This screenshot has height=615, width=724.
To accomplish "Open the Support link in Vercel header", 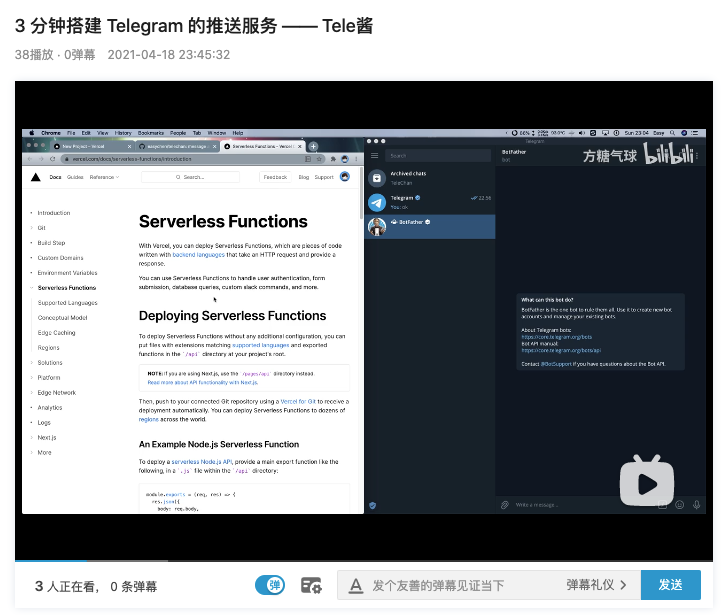I will point(324,177).
